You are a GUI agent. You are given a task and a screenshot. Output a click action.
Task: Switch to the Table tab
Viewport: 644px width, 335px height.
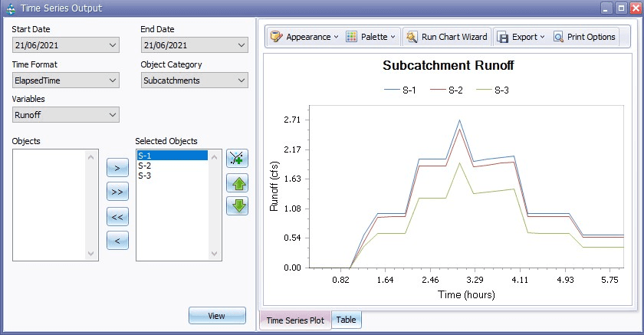[x=346, y=320]
